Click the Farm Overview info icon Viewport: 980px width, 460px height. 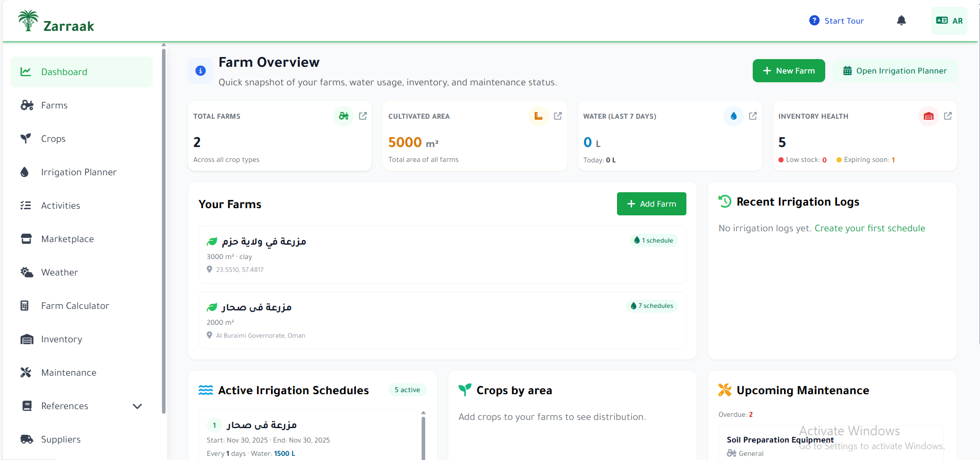(201, 71)
